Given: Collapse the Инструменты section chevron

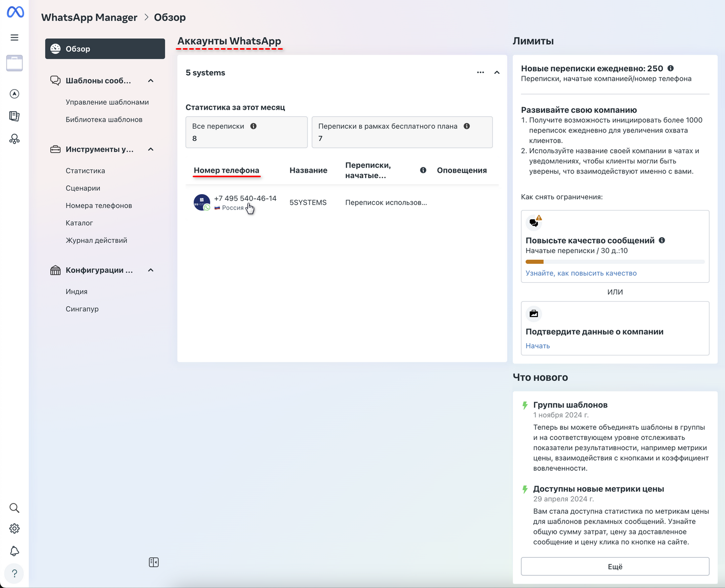Looking at the screenshot, I should 151,149.
